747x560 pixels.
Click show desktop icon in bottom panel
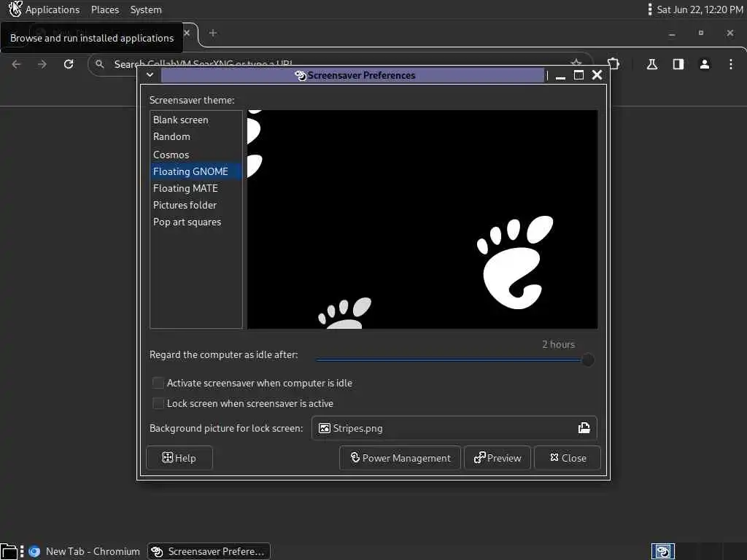point(9,551)
